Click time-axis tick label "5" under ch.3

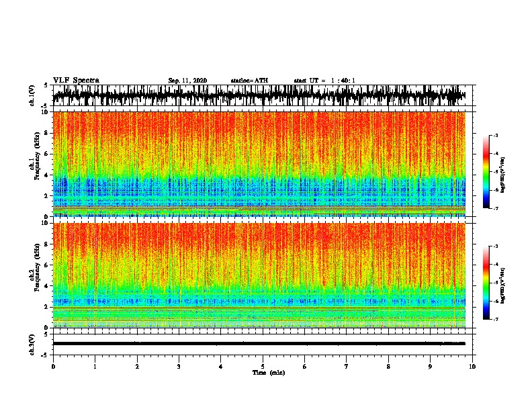(x=263, y=367)
